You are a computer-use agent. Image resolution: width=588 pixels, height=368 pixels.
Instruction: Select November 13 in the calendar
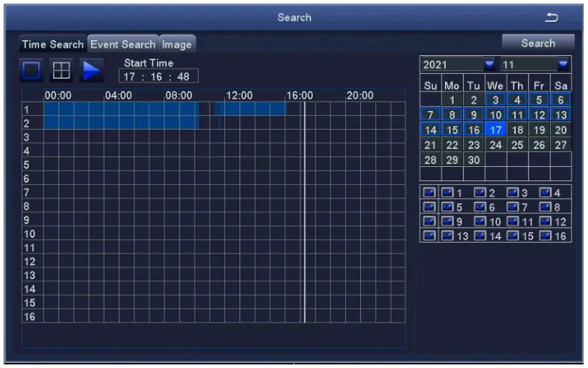click(561, 115)
